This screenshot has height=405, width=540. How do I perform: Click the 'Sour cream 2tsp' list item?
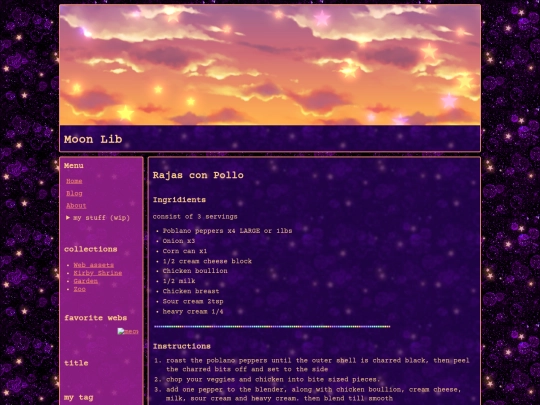[x=193, y=301]
